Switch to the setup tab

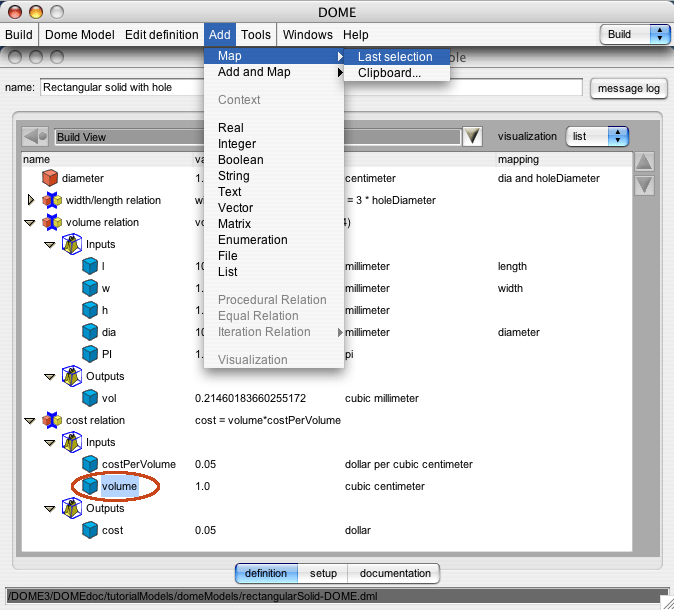(323, 573)
